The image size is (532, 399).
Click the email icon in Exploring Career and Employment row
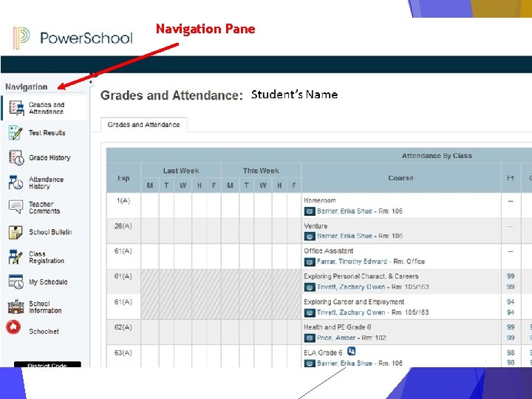click(310, 313)
